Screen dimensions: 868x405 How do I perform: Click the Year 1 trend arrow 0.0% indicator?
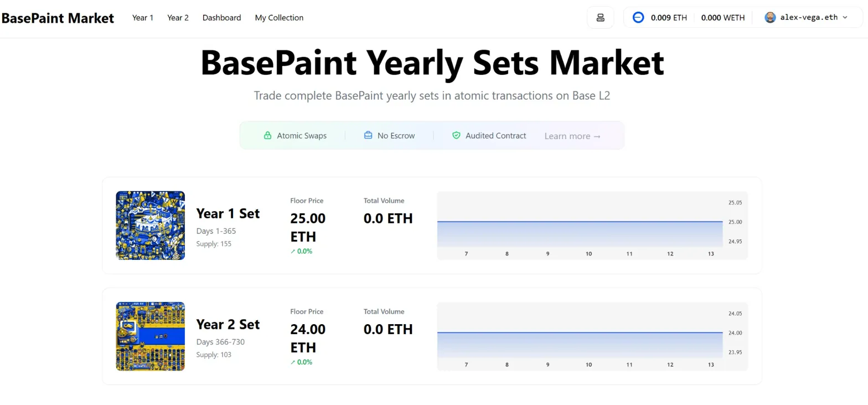click(301, 251)
